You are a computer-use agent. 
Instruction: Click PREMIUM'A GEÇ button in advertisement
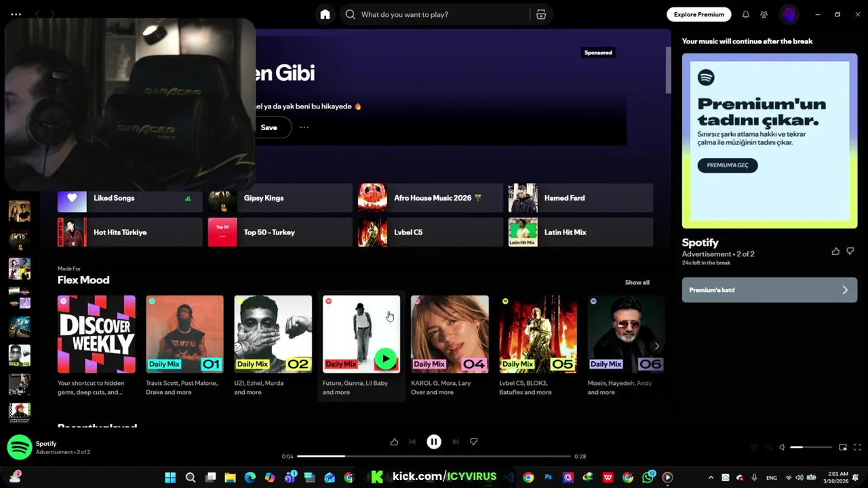(728, 165)
